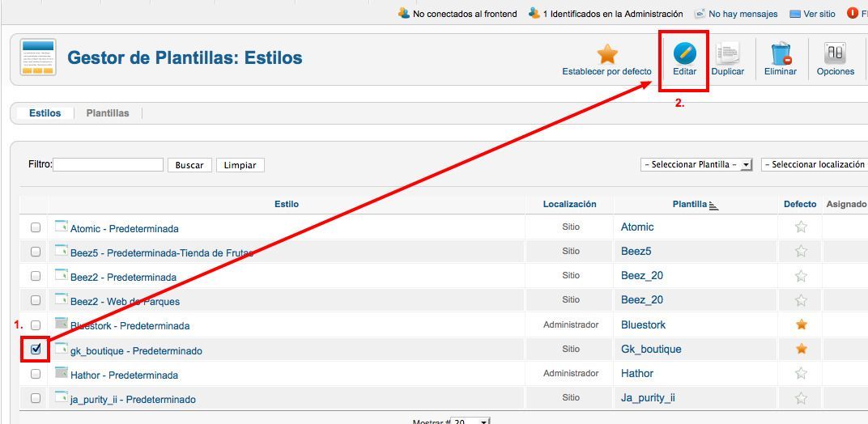Open the Gk_boutique template link
The width and height of the screenshot is (868, 424).
click(x=651, y=350)
